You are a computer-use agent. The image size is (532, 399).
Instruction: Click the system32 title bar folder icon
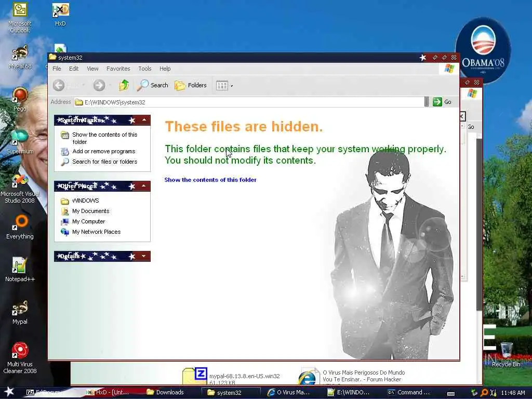click(52, 57)
